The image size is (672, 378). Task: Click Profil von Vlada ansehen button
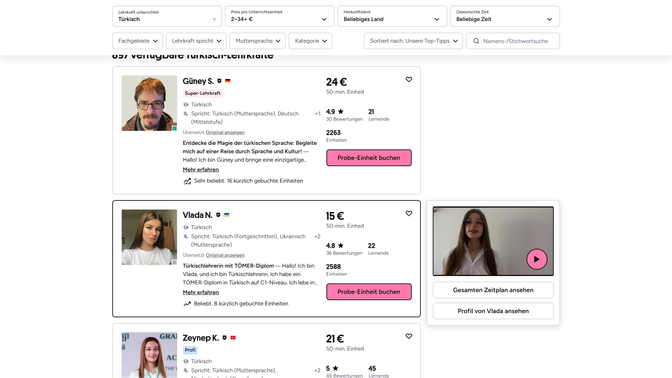pyautogui.click(x=493, y=311)
